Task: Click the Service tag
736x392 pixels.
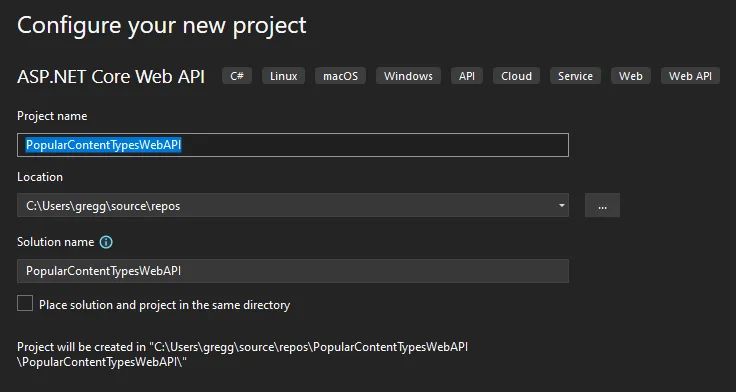Action: pos(575,76)
